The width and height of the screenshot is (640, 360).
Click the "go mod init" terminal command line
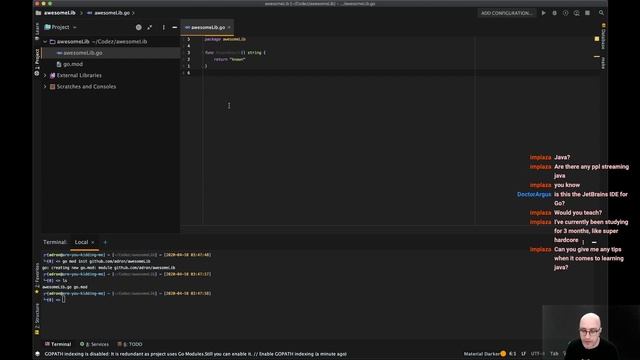tap(97, 261)
